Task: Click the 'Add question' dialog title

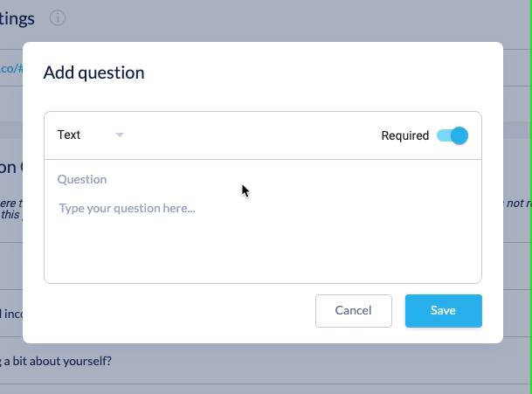Action: pyautogui.click(x=93, y=73)
